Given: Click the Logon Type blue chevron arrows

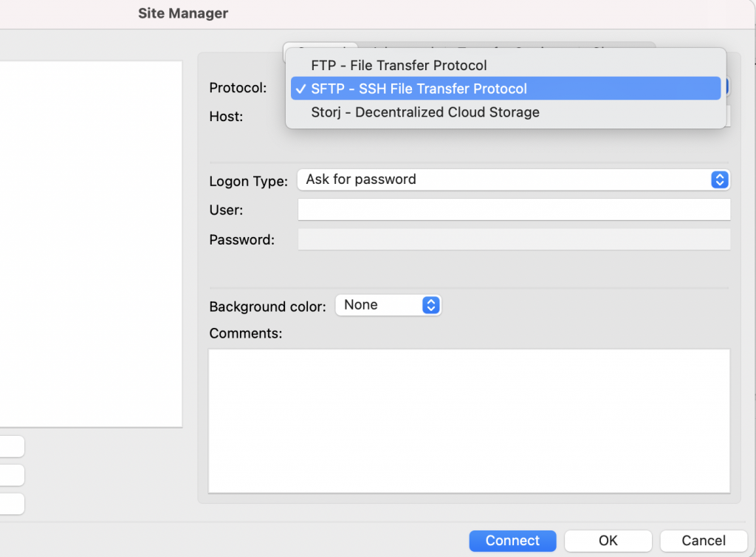Looking at the screenshot, I should point(719,180).
